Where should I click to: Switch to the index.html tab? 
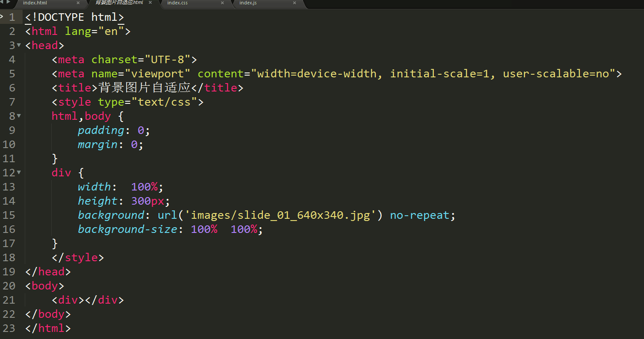[35, 3]
